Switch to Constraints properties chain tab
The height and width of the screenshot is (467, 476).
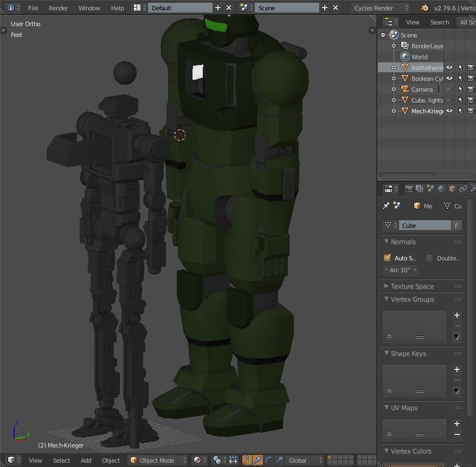(462, 189)
